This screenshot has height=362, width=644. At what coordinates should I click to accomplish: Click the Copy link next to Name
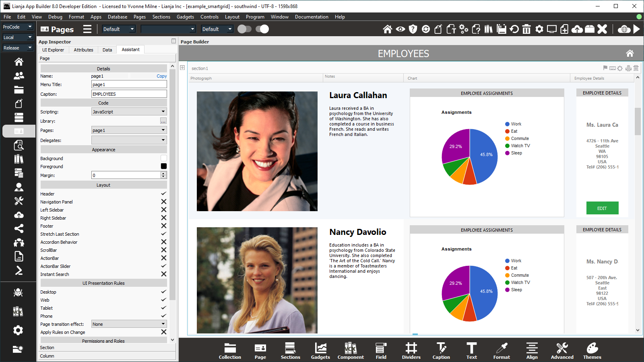(161, 76)
